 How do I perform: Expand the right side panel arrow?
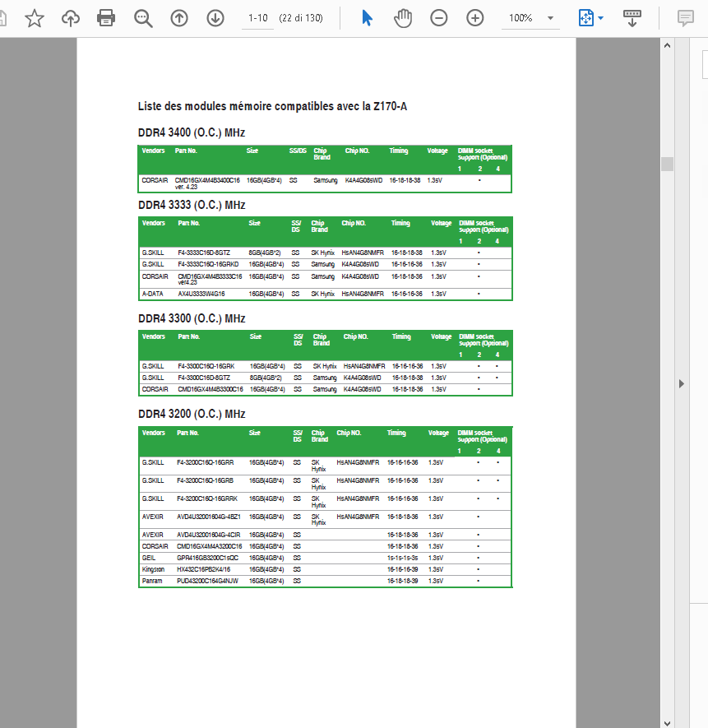point(681,383)
